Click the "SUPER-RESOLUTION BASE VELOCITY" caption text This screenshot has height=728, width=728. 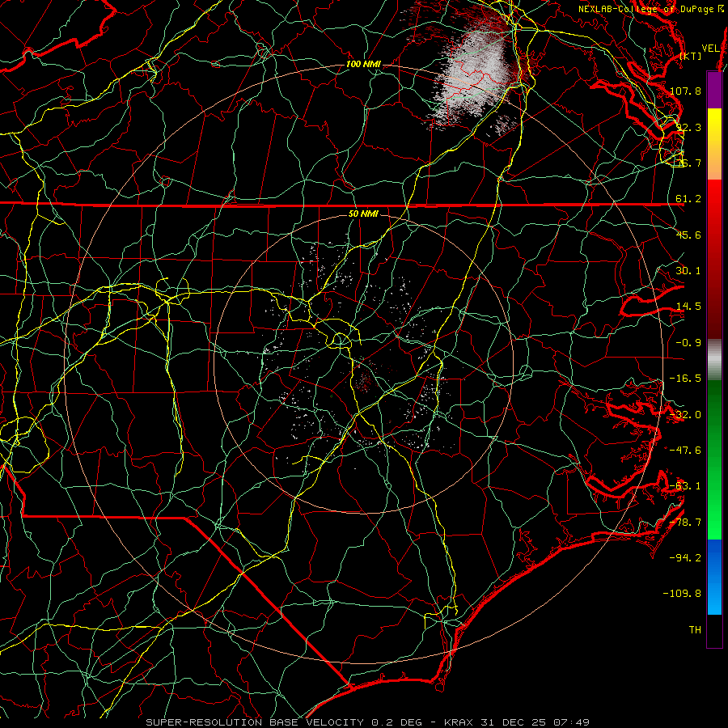point(255,722)
